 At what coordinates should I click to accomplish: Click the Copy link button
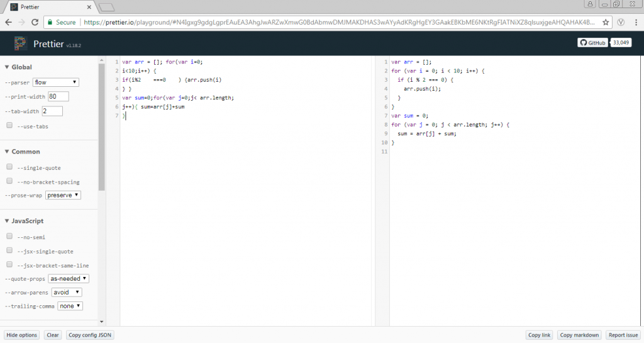click(539, 335)
